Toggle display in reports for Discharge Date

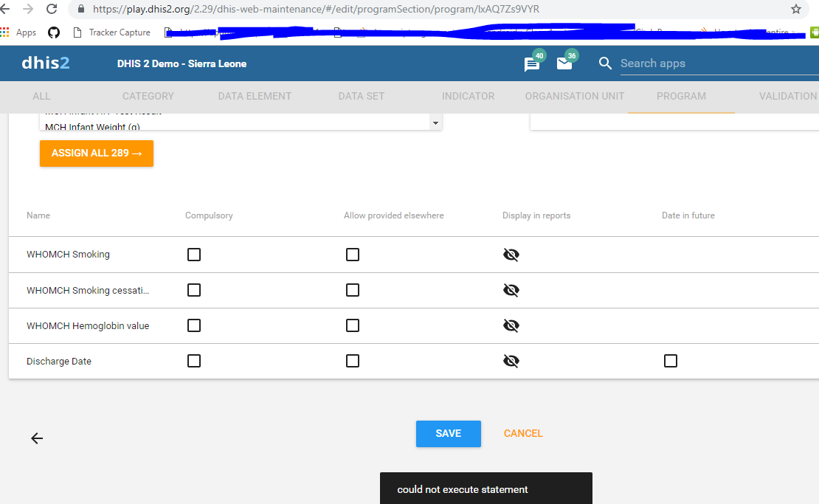coord(511,361)
